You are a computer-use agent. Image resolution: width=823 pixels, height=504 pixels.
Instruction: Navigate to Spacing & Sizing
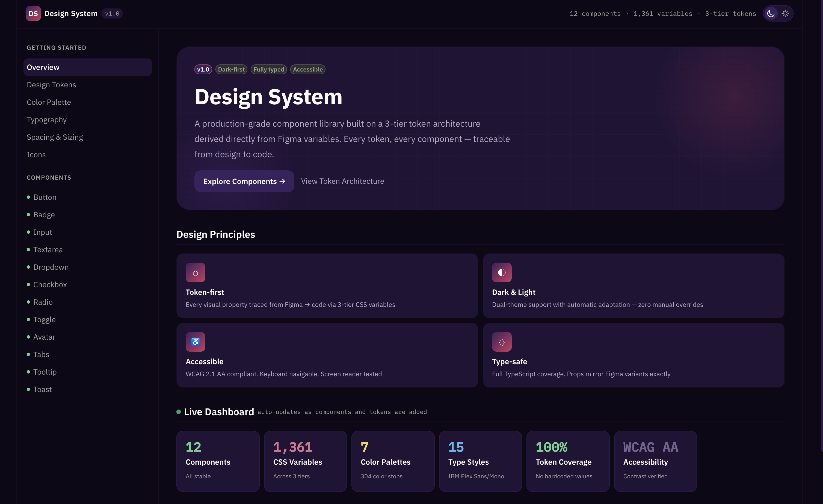[87, 137]
